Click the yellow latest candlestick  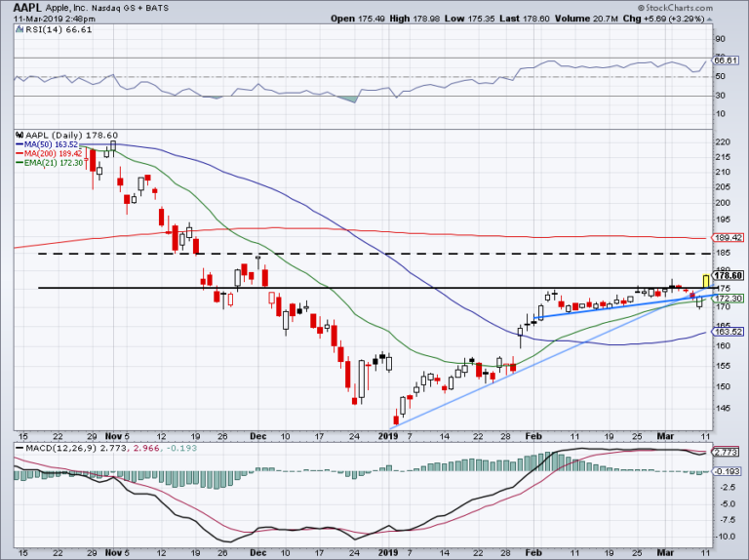pos(706,280)
